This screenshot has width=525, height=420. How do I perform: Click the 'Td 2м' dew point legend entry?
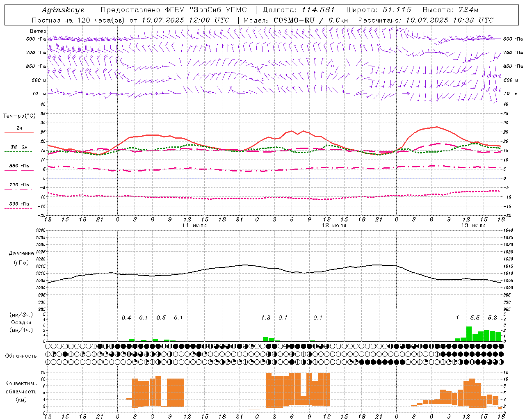click(19, 147)
